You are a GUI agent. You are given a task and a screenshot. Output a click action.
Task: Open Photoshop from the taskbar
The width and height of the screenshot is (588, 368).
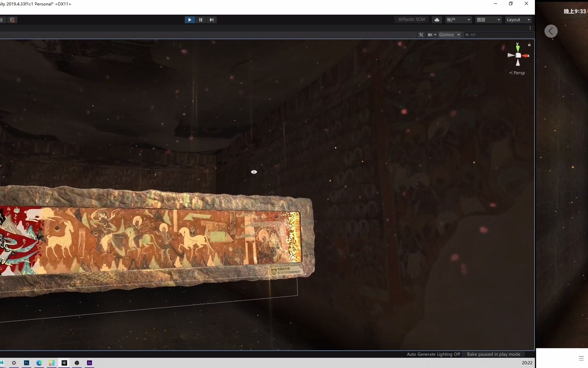27,363
